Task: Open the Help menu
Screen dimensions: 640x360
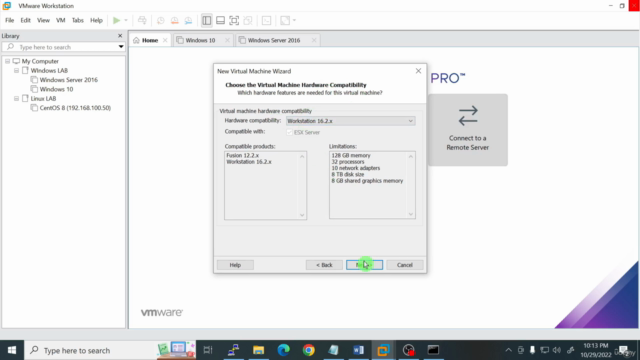Action: tap(96, 20)
